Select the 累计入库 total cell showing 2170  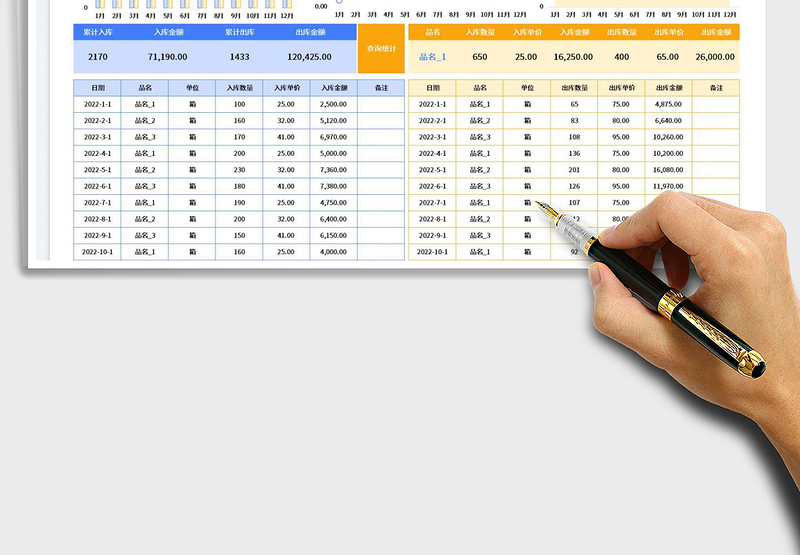coord(98,57)
